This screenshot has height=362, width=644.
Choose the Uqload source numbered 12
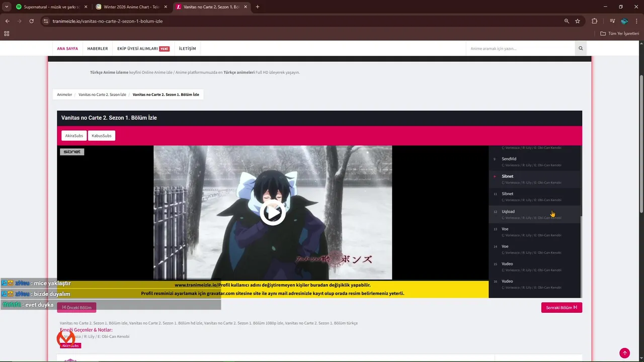535,214
